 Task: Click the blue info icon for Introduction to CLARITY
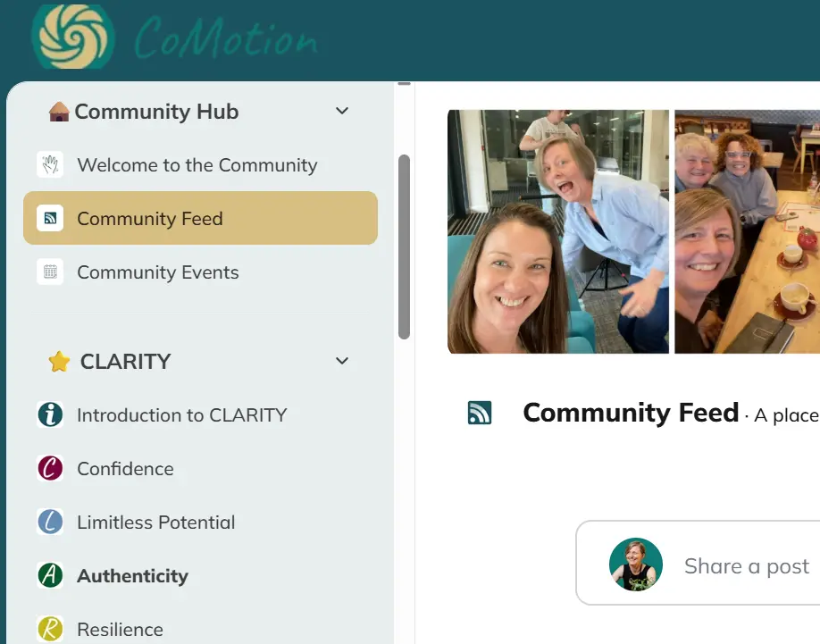coord(50,414)
